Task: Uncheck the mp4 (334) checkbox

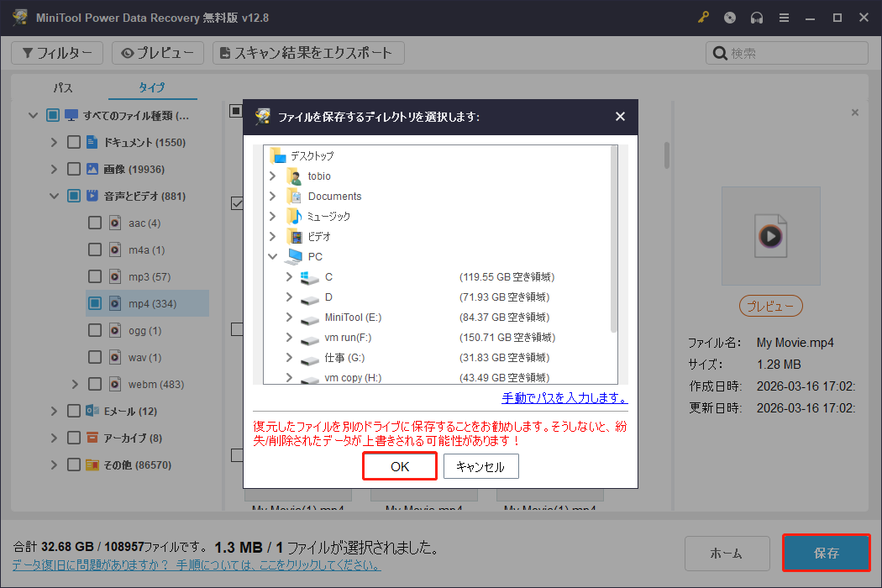Action: coord(94,303)
